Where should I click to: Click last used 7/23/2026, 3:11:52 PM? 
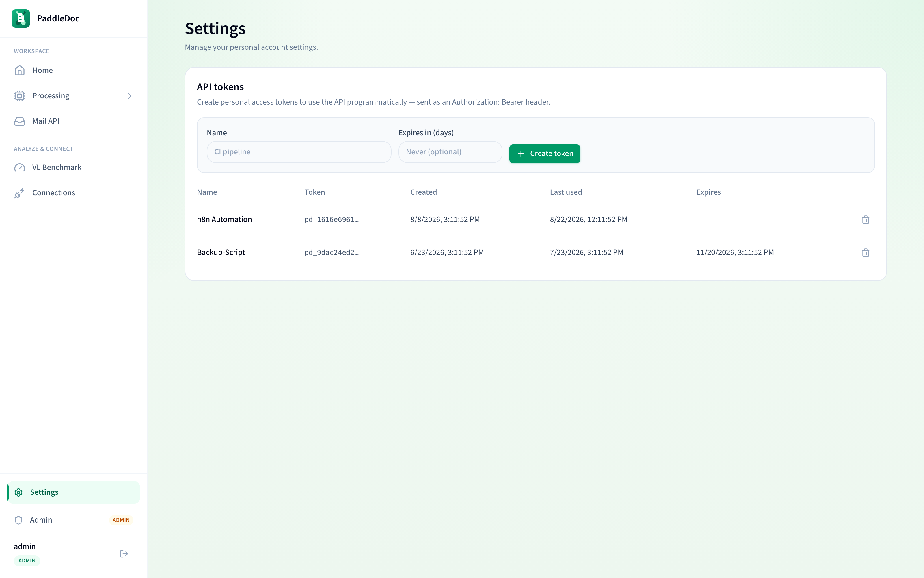click(x=586, y=252)
